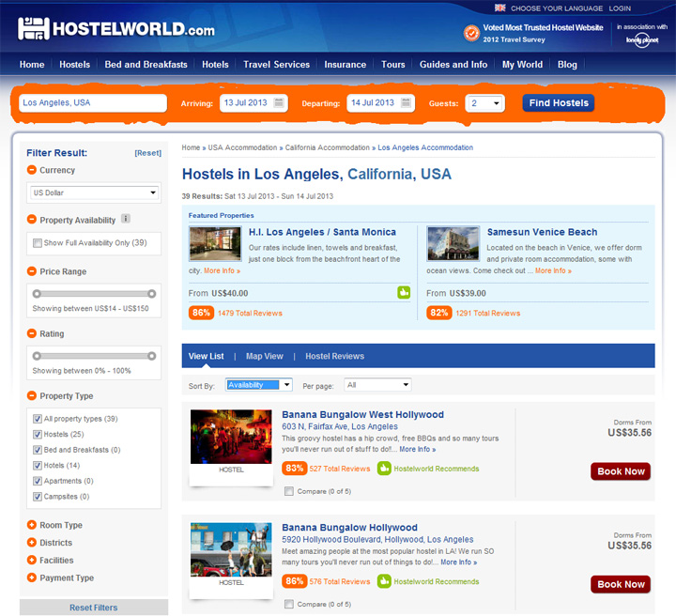
Task: Expand the Payment Type filter
Action: (32, 577)
